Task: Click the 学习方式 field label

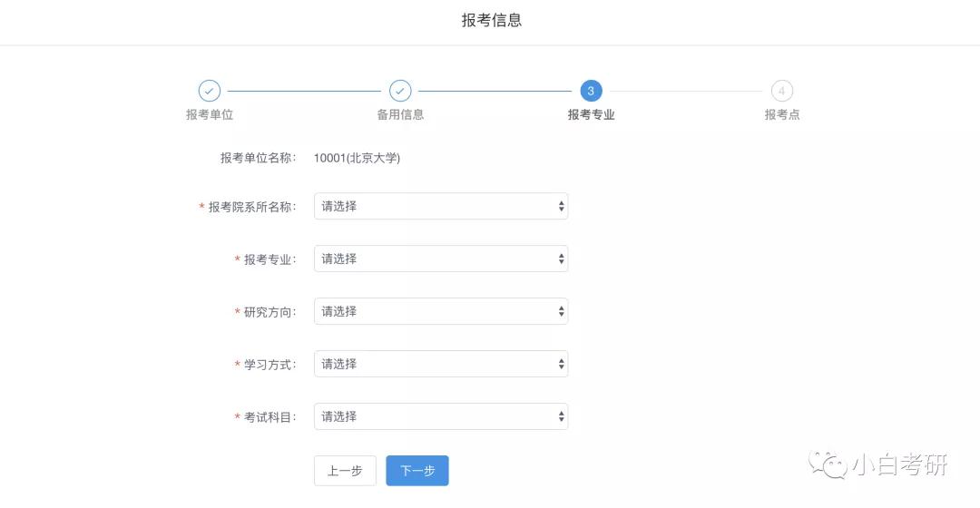Action: pyautogui.click(x=269, y=365)
